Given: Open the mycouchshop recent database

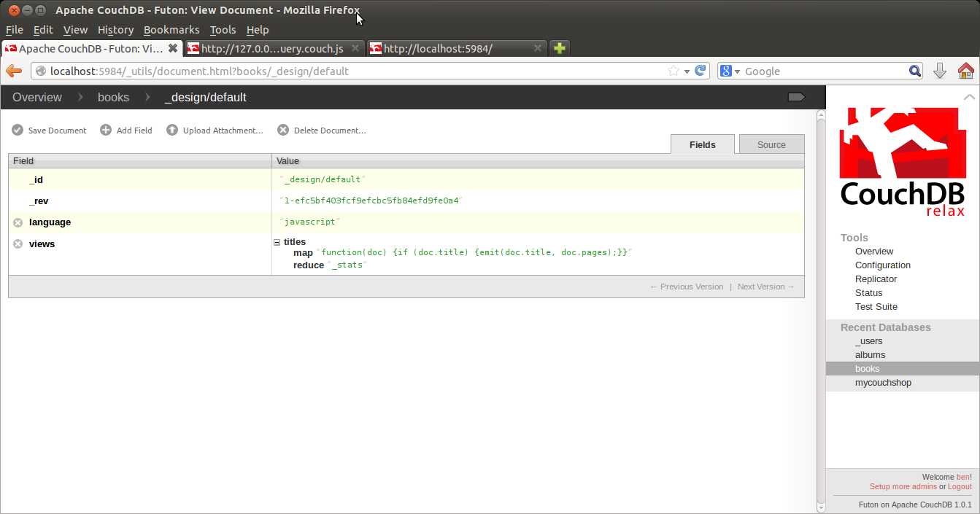Looking at the screenshot, I should pyautogui.click(x=883, y=382).
